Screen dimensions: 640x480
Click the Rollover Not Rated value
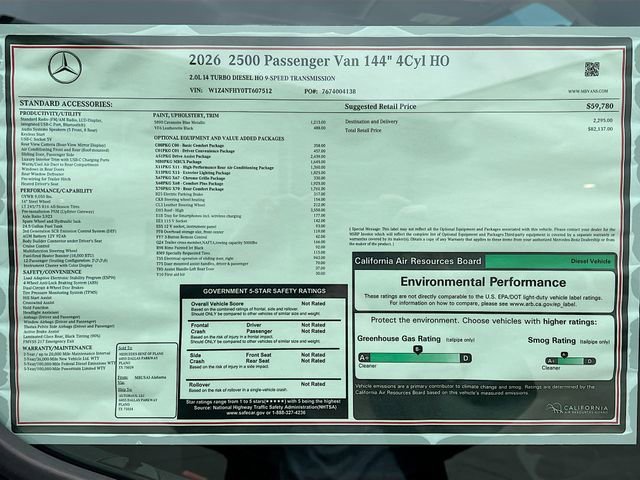[313, 384]
